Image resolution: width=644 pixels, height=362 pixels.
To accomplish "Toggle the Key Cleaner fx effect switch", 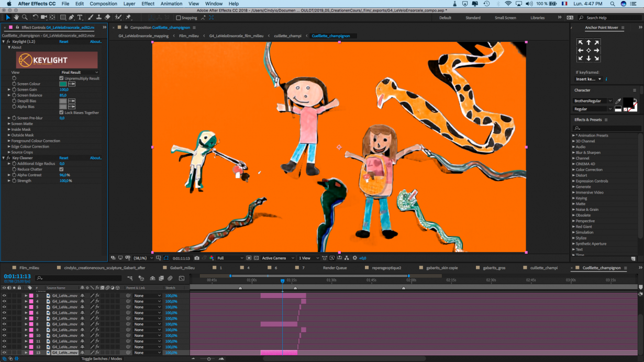I will pyautogui.click(x=8, y=157).
